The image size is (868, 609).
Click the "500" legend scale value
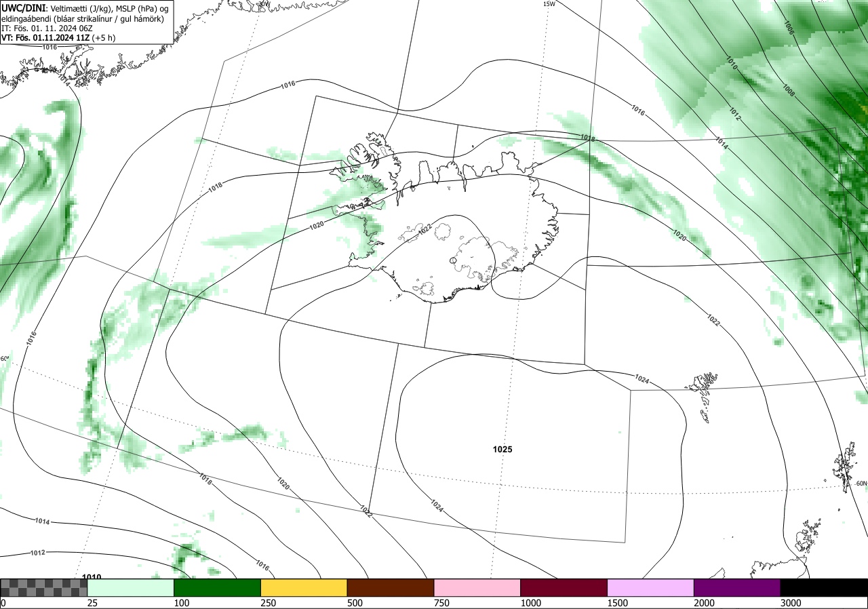[355, 603]
